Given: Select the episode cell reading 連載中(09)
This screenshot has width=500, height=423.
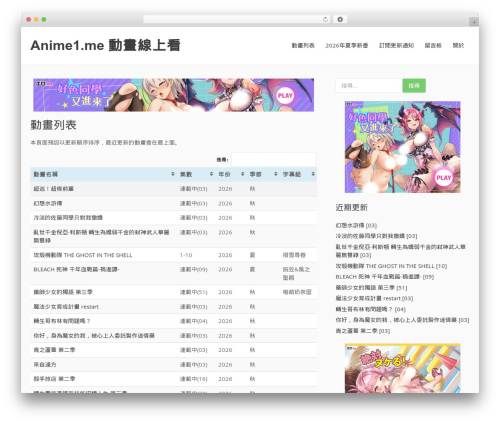Looking at the screenshot, I should point(194,269).
